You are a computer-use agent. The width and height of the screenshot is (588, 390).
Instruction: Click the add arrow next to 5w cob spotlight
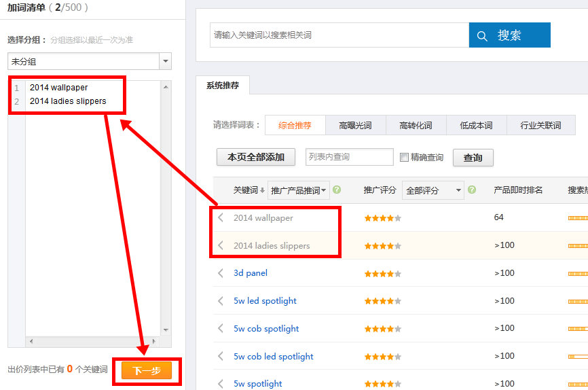(221, 329)
